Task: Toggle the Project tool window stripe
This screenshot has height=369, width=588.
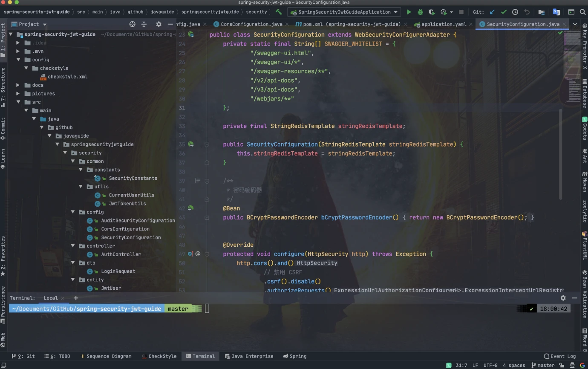Action: pos(3,40)
